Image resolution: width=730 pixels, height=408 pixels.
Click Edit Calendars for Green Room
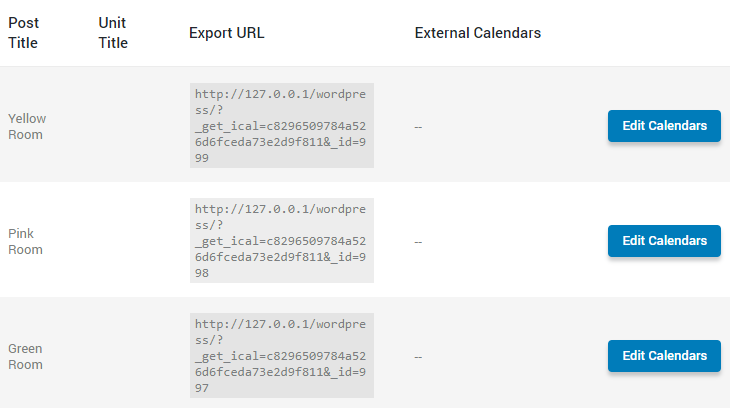pos(664,356)
